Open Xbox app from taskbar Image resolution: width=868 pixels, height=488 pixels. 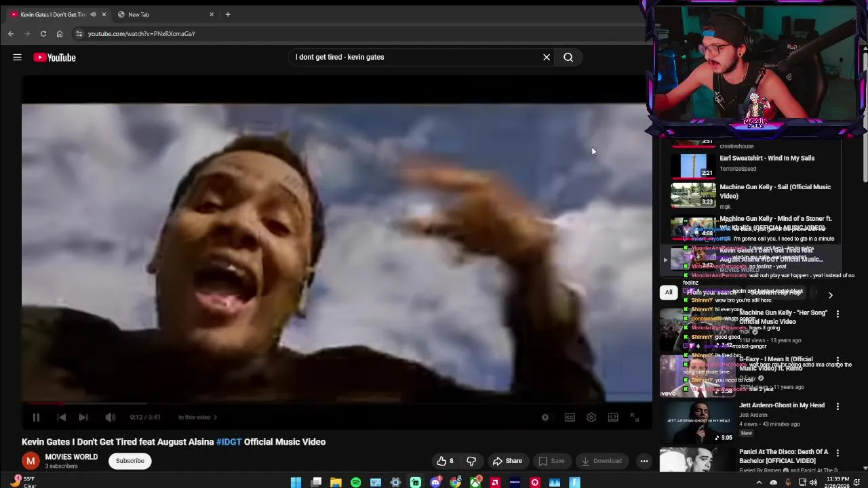475,483
